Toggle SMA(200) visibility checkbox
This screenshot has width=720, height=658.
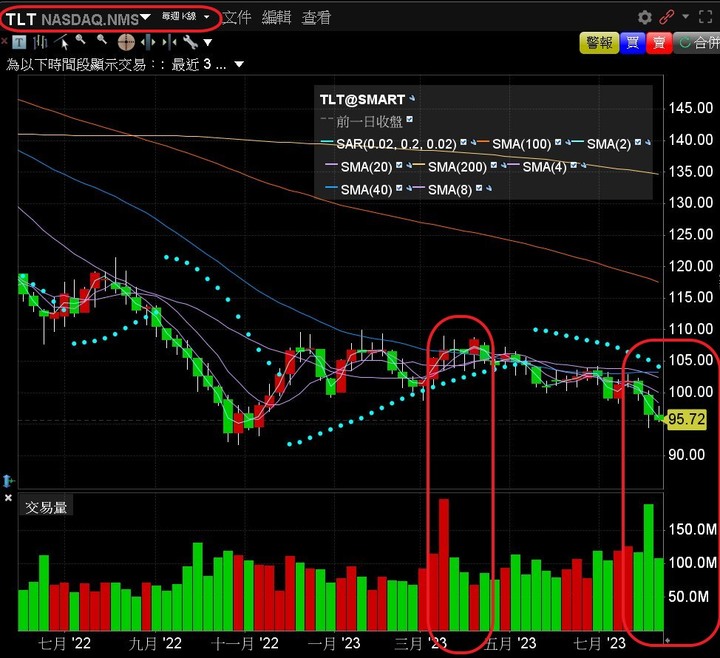pos(494,165)
